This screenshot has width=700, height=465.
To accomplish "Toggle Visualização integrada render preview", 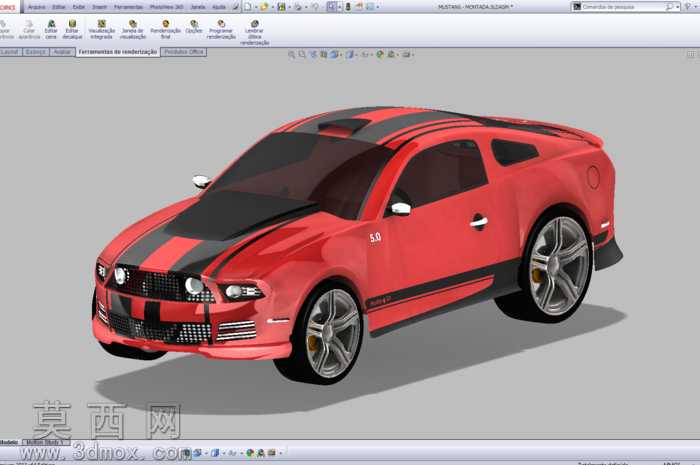I will 102,29.
